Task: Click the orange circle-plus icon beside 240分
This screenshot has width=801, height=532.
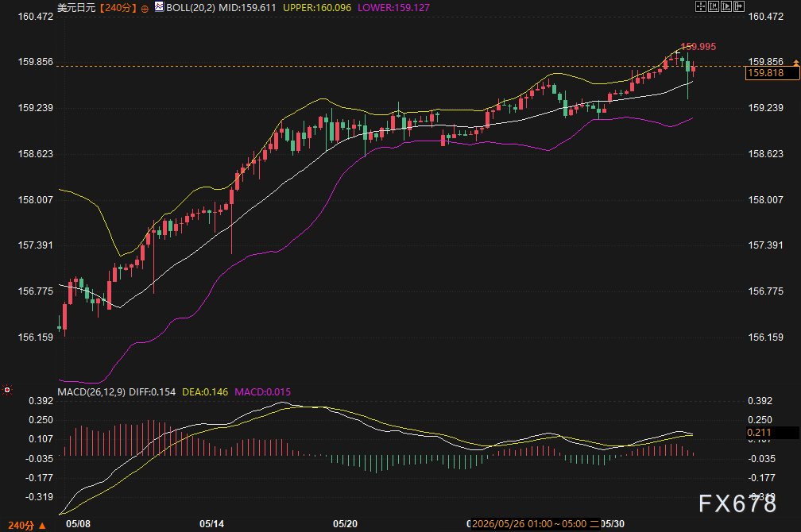Action: coord(145,8)
